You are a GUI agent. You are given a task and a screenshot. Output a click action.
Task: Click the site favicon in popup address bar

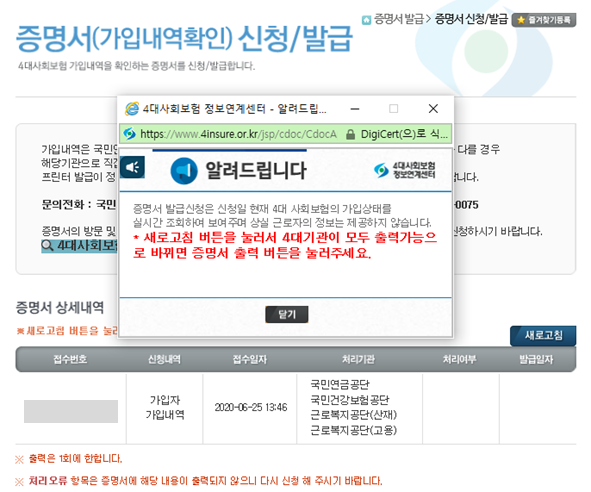[x=130, y=133]
